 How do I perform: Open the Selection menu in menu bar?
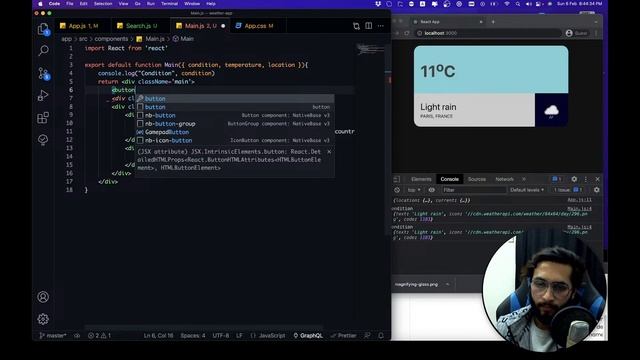tap(103, 4)
